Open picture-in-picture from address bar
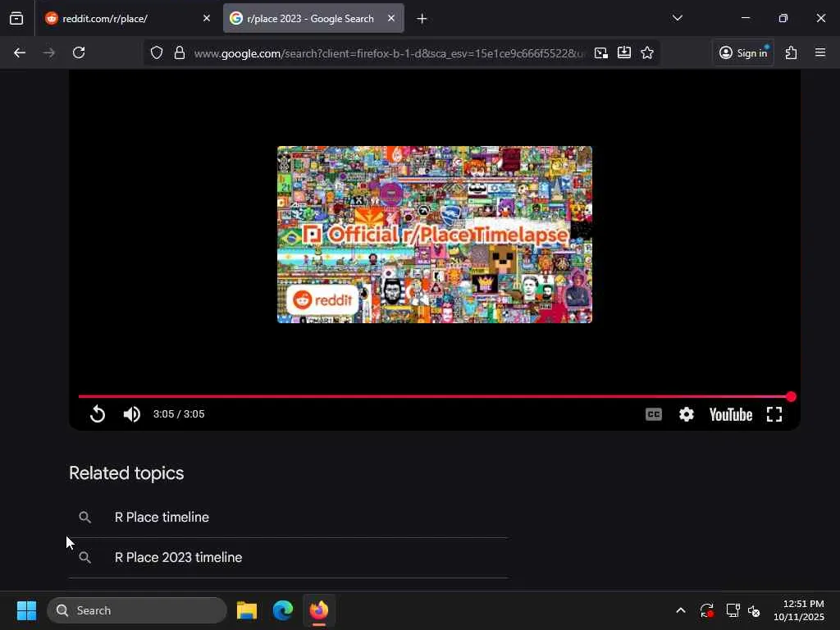840x630 pixels. (x=601, y=52)
